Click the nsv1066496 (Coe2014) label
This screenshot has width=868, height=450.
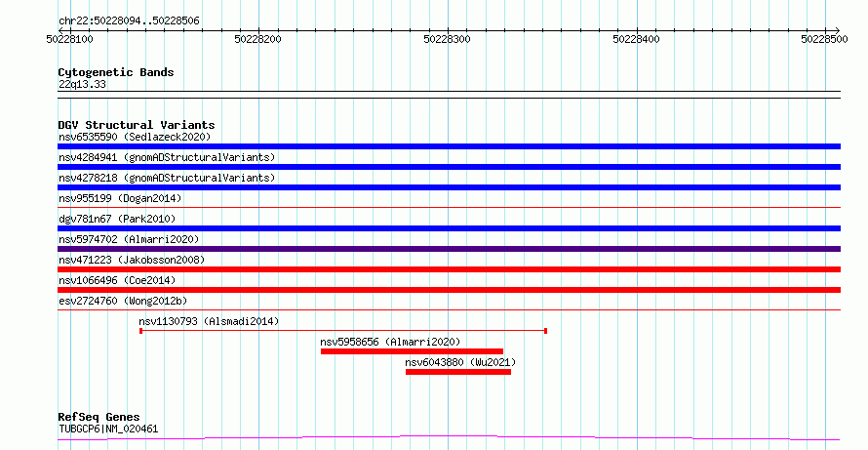pyautogui.click(x=117, y=280)
